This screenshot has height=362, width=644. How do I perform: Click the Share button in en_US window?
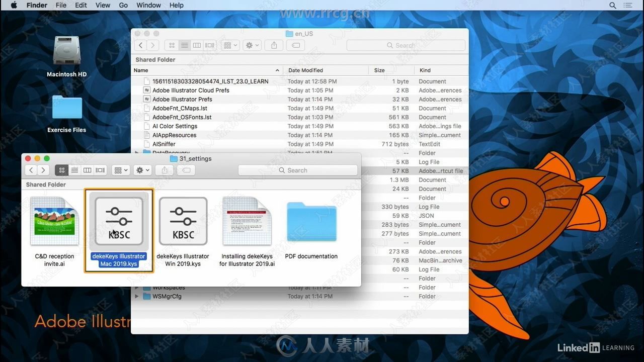click(x=274, y=45)
